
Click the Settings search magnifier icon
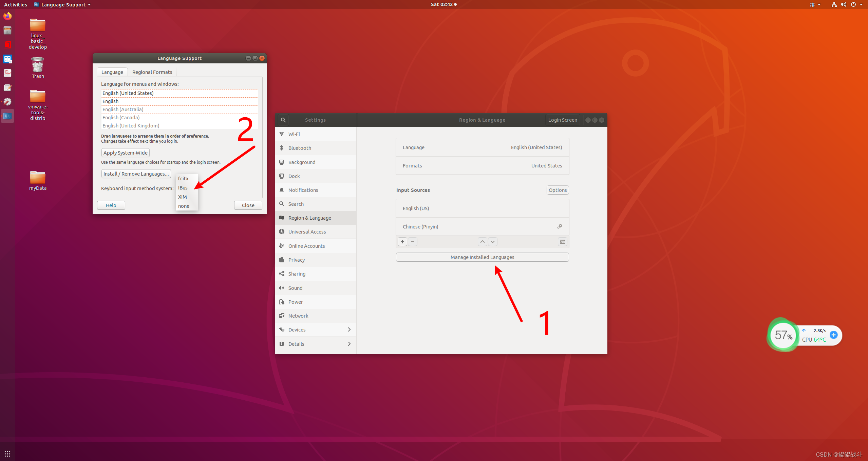pyautogui.click(x=283, y=120)
